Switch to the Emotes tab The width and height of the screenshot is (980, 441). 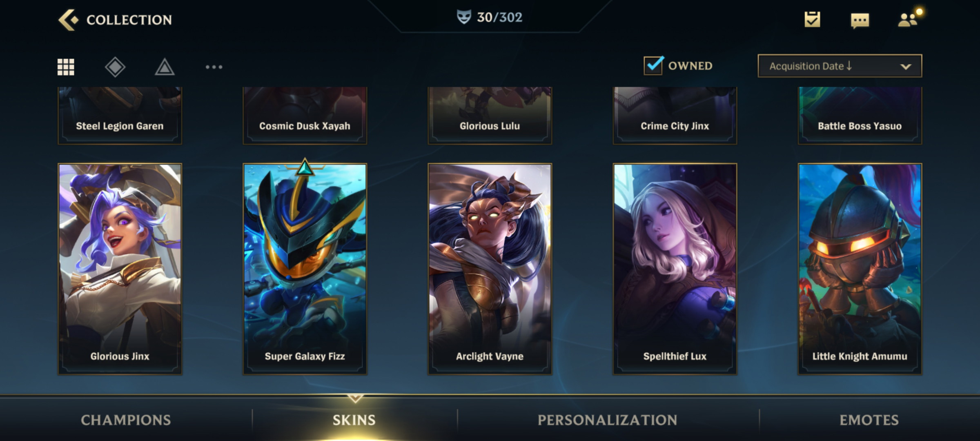869,420
